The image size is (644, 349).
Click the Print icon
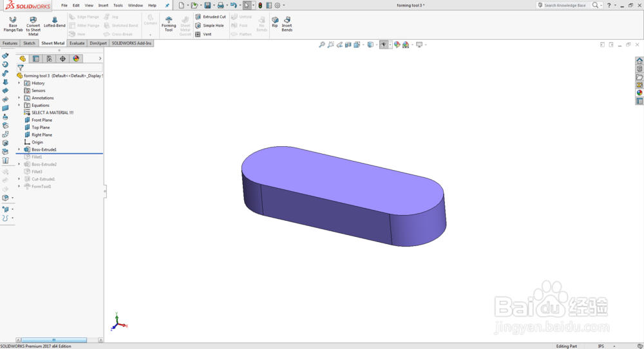click(220, 5)
